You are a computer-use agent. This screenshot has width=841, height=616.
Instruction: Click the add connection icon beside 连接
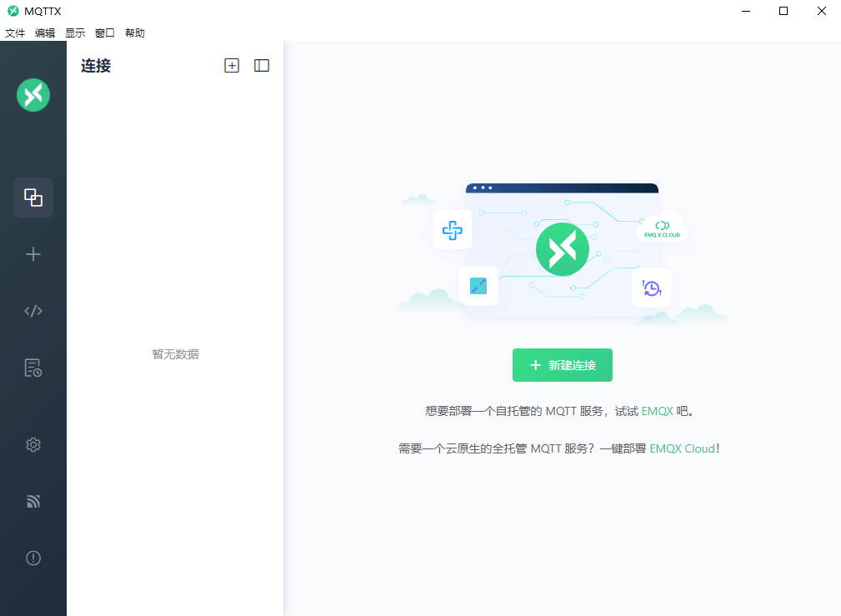[232, 66]
